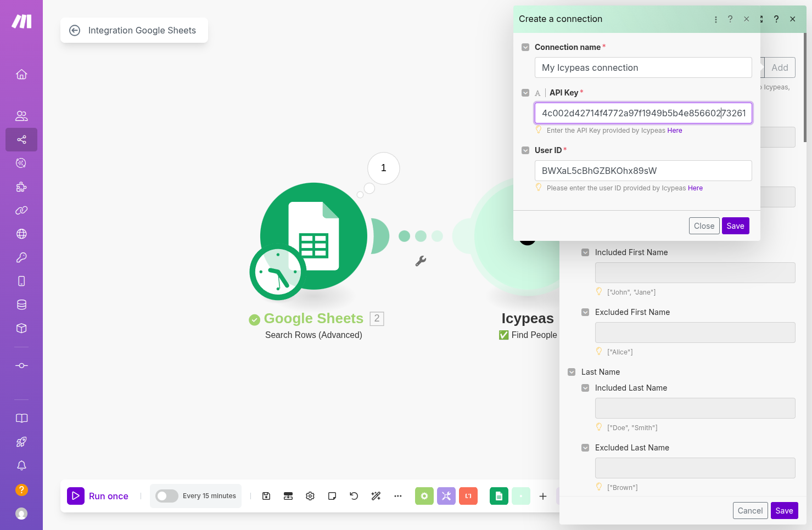Viewport: 812px width, 530px height.
Task: Open the Devices phone icon in sidebar
Action: pyautogui.click(x=21, y=281)
